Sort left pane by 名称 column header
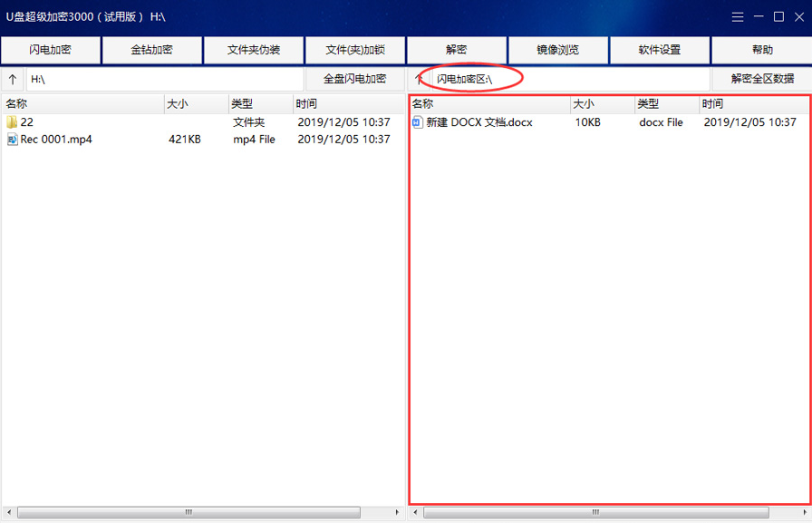Viewport: 812px width, 523px height. tap(82, 104)
